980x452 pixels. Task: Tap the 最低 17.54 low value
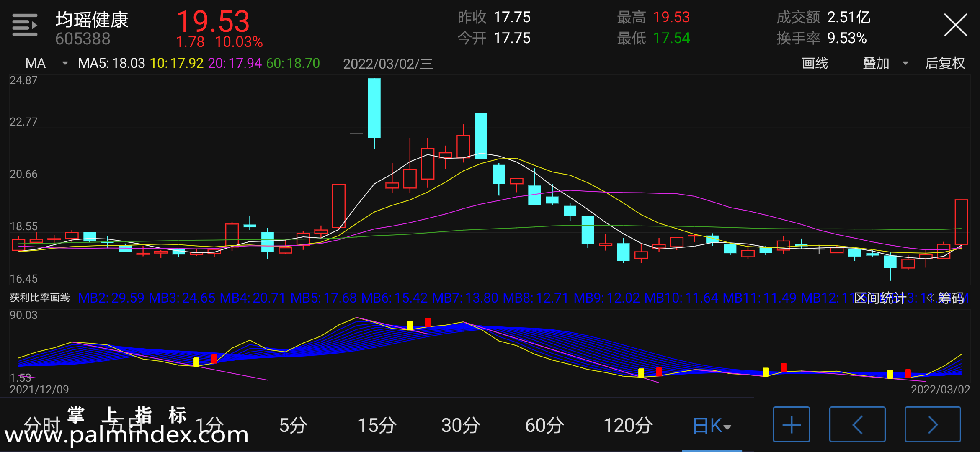(x=653, y=38)
